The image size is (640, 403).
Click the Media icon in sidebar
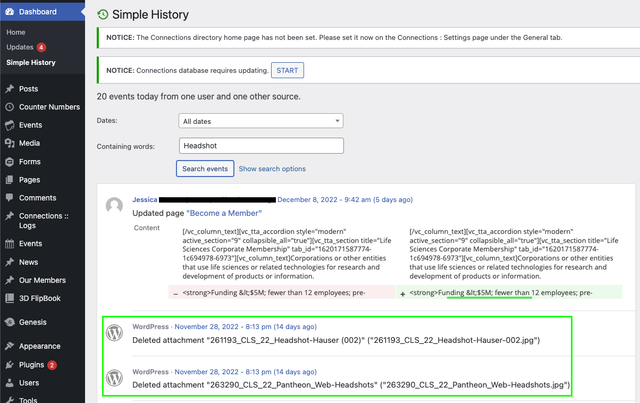coord(9,143)
